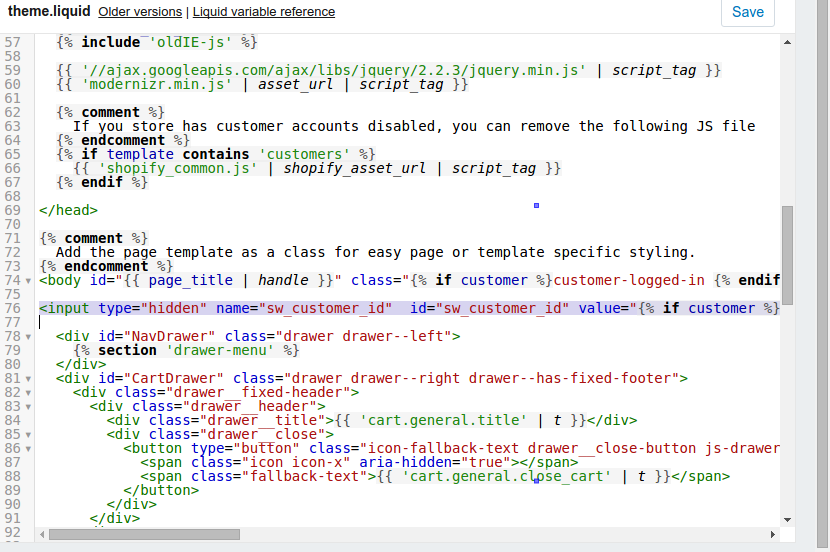Click the page's outer vertical scrollbar
This screenshot has height=552, width=830.
pos(823,275)
